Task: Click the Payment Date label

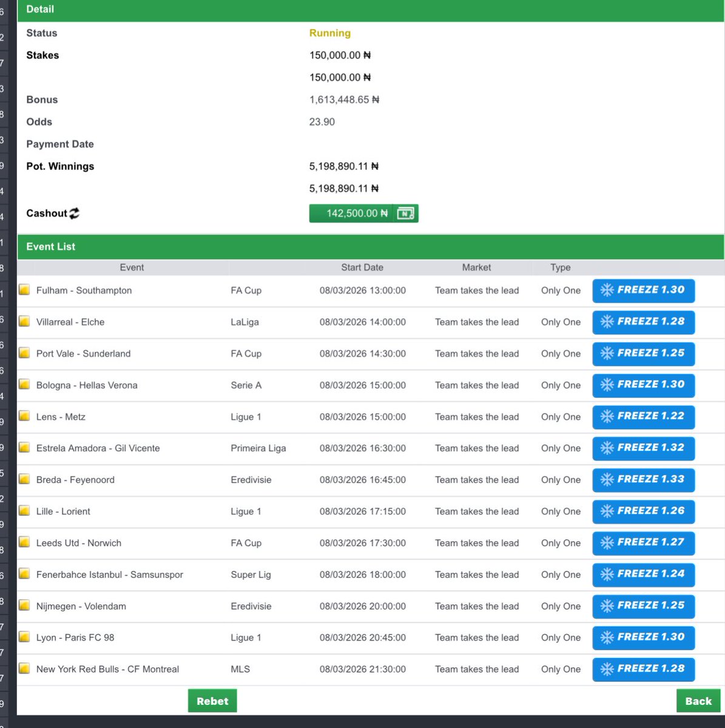Action: pos(60,144)
